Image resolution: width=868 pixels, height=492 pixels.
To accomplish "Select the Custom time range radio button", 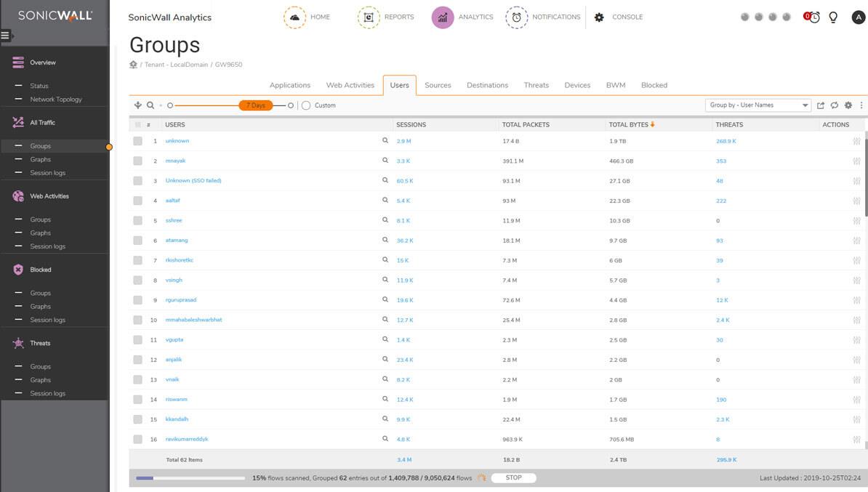I will pyautogui.click(x=306, y=105).
